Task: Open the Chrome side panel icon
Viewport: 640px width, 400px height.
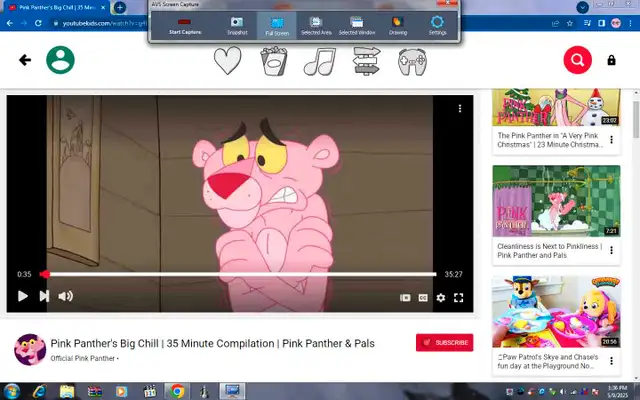Action: click(601, 23)
